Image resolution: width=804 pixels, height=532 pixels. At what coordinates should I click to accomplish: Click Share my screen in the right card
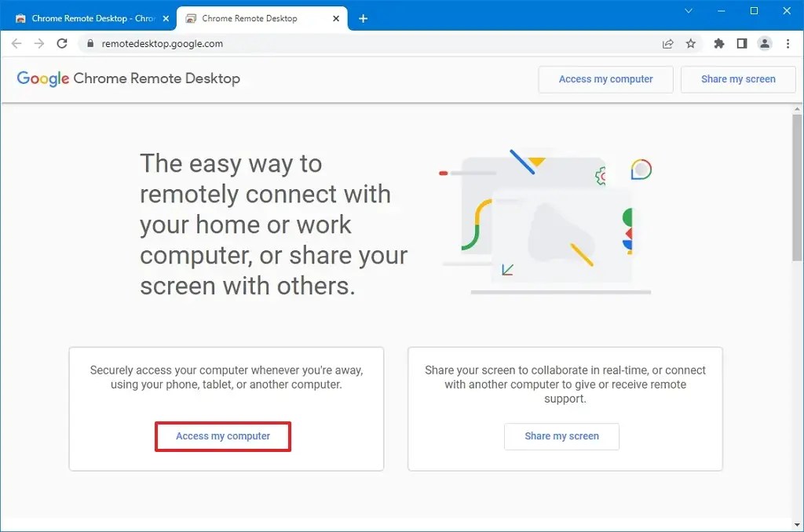click(x=561, y=436)
